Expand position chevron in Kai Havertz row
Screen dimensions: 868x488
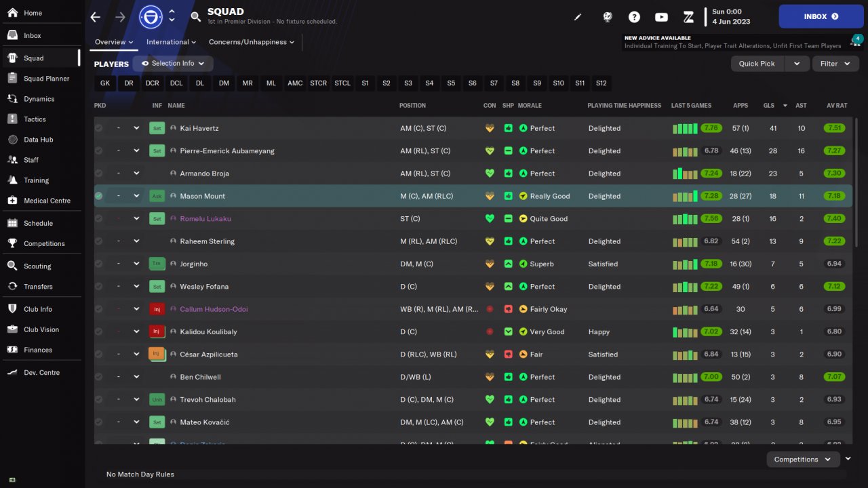(x=136, y=128)
